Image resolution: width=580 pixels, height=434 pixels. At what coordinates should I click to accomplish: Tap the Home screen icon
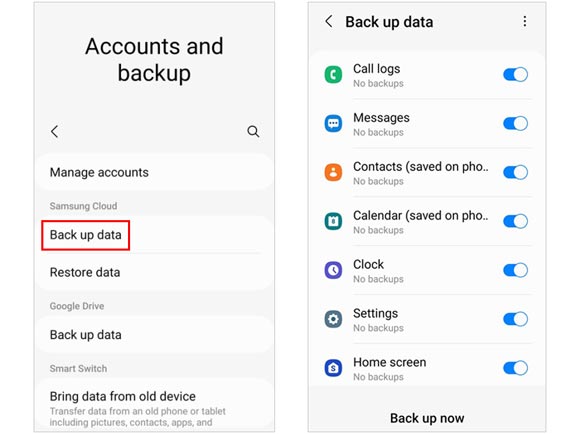coord(333,368)
